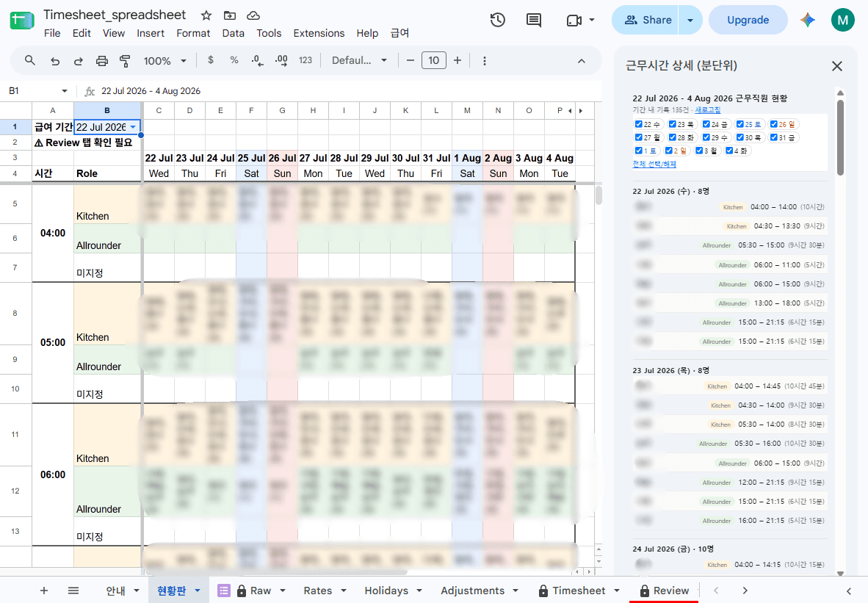Print the spreadsheet
This screenshot has height=603, width=868.
pyautogui.click(x=102, y=61)
